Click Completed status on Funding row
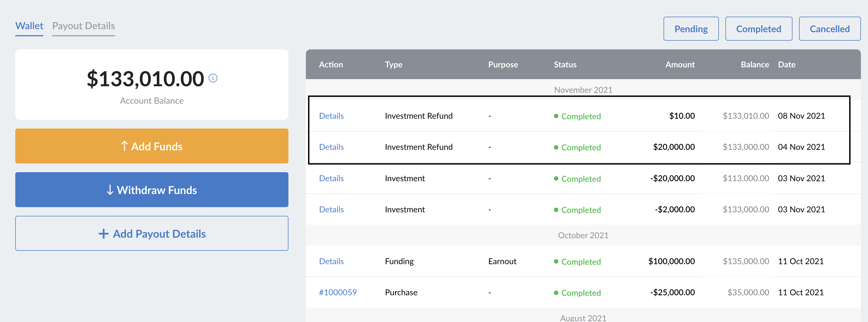This screenshot has width=868, height=322. [x=577, y=262]
